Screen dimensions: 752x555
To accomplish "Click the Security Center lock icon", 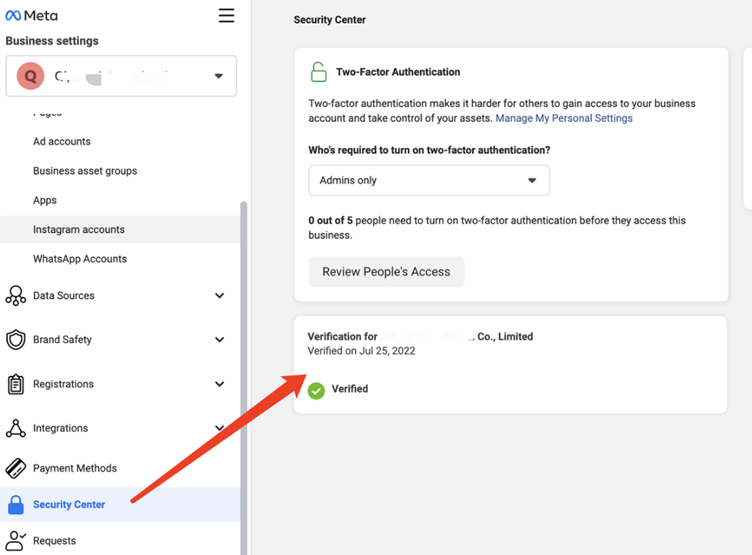I will [16, 505].
